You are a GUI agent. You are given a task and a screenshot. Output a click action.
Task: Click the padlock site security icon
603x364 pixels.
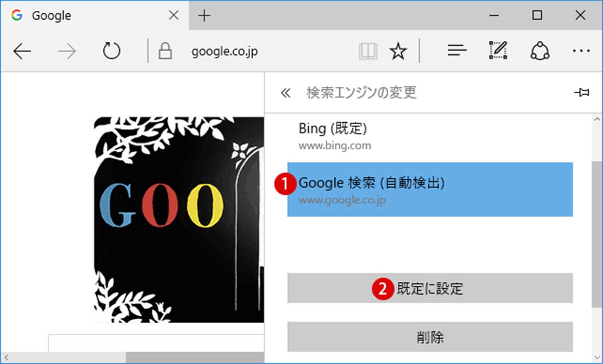coord(165,51)
